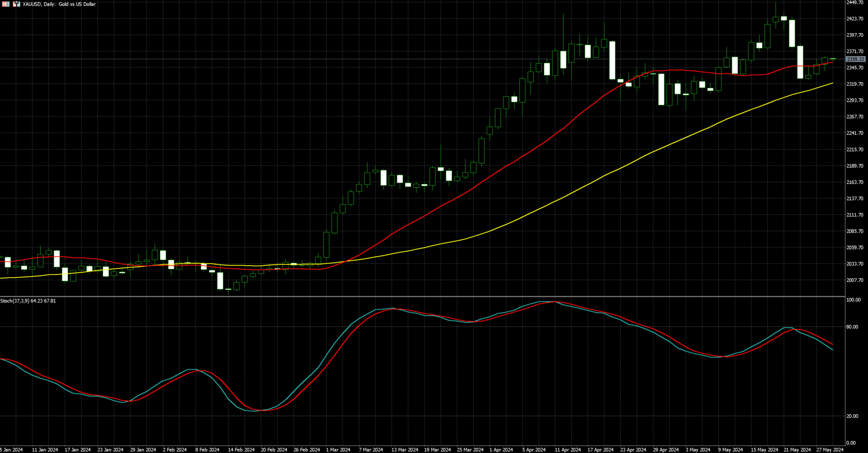868x453 pixels.
Task: Click the 11 Apr 2024 date label
Action: coord(568,450)
